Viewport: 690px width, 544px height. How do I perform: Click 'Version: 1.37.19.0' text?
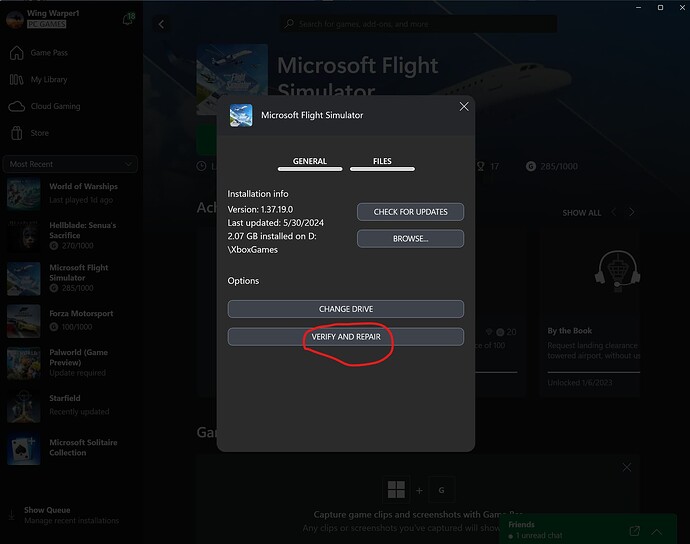pyautogui.click(x=260, y=210)
